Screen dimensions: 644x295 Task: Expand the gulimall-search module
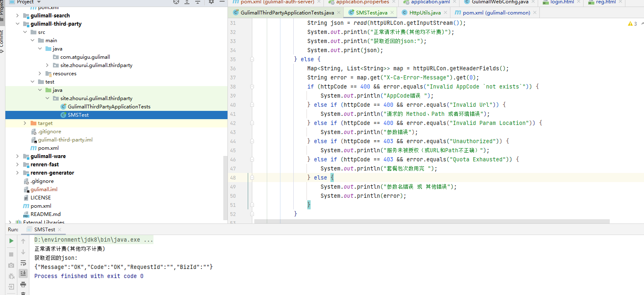coord(17,15)
